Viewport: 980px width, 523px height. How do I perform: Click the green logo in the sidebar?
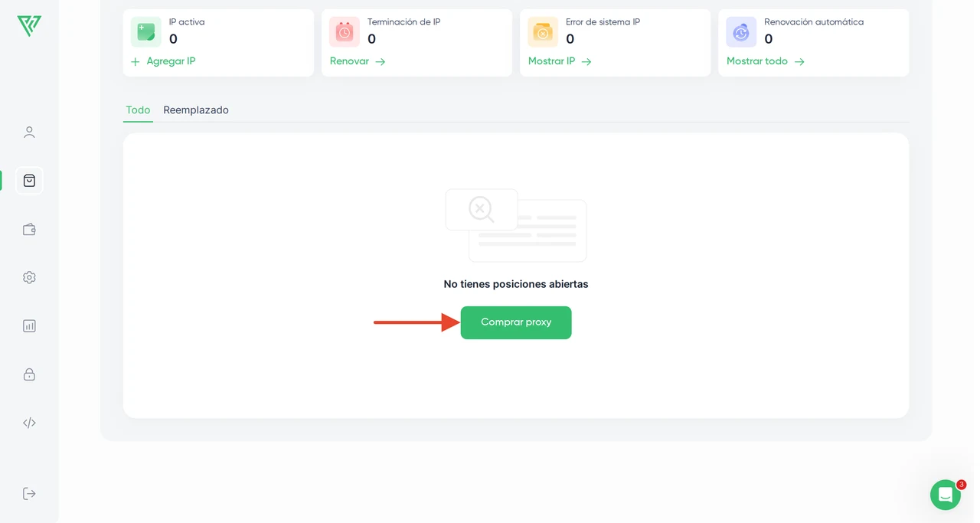pyautogui.click(x=29, y=26)
